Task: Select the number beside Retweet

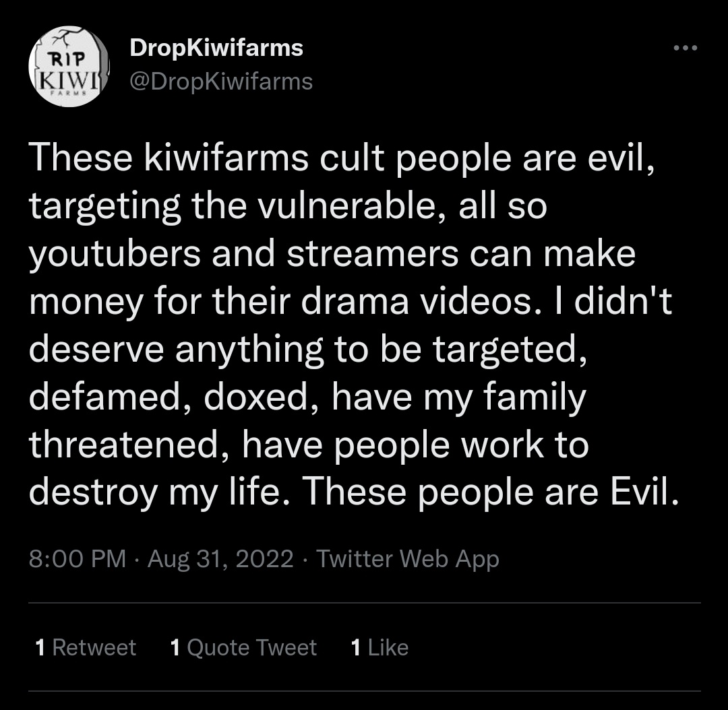Action: (40, 647)
